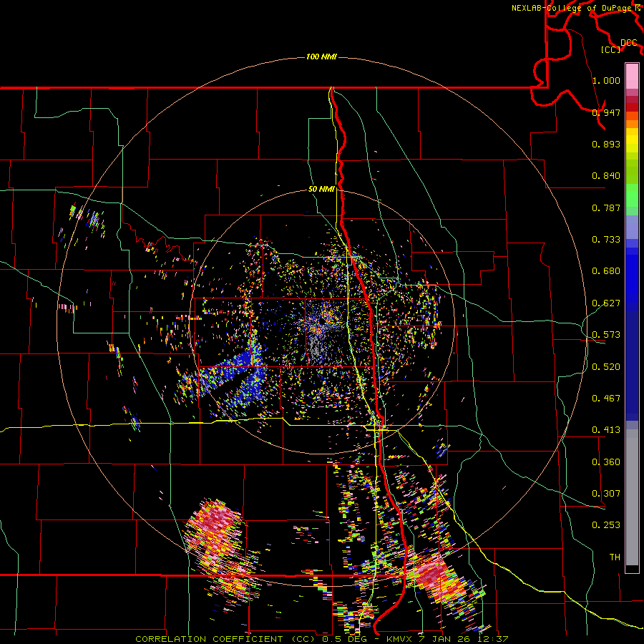Screen dimensions: 644x644
Task: Select the 0.840 scale value
Action: click(x=606, y=175)
